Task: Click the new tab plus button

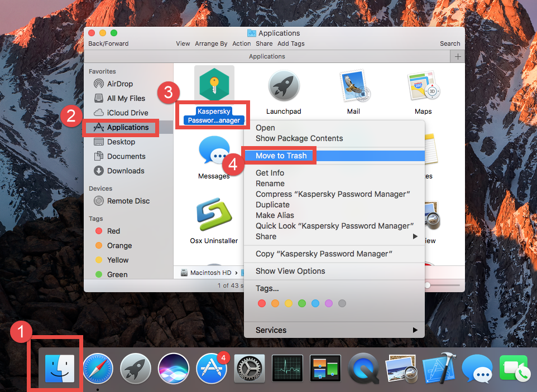Action: 457,56
